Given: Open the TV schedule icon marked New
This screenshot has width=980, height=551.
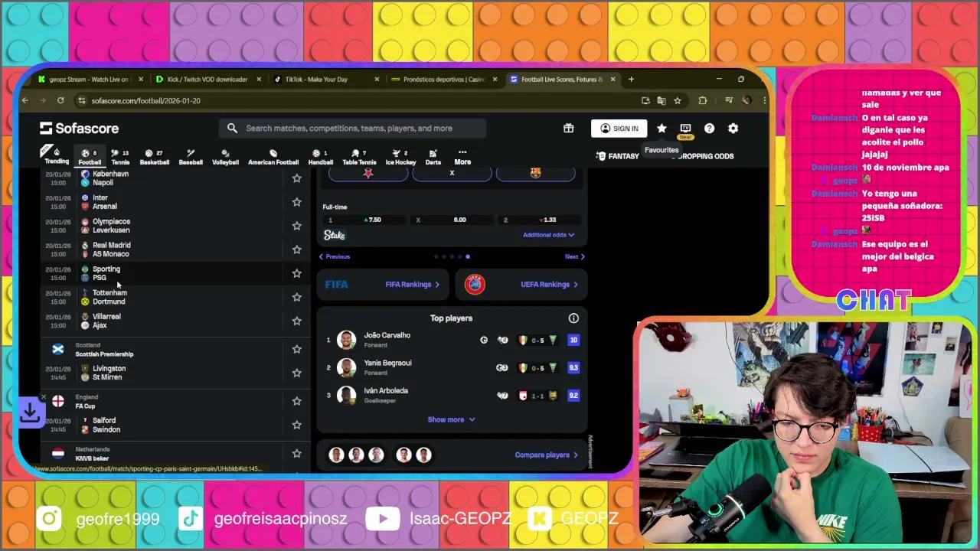Looking at the screenshot, I should [x=685, y=129].
